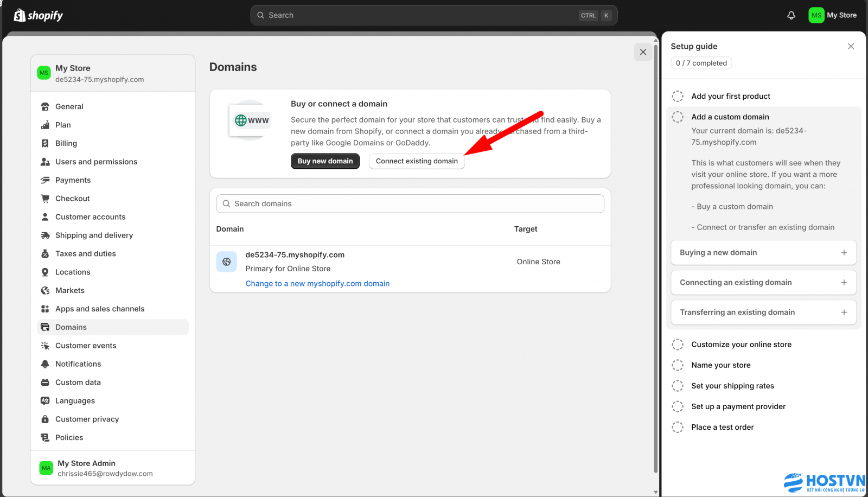Open Payments settings
Screen dimensions: 868x497
(113, 180)
